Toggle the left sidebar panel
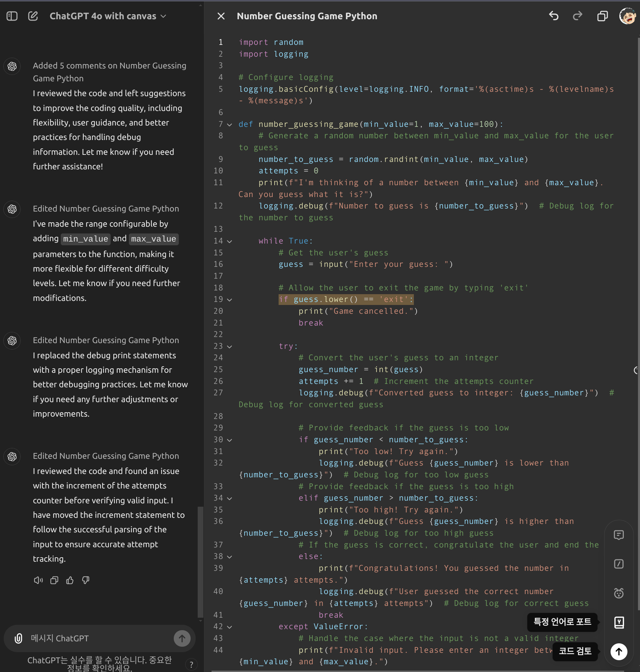640x672 pixels. 12,16
